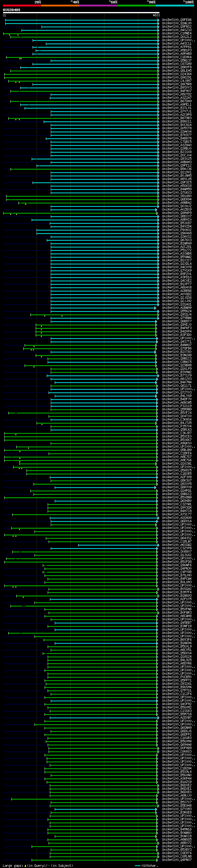Screen dimensions: 197x868
Task: Open hit UniRef100_Q012L2
Action: coord(176,37)
